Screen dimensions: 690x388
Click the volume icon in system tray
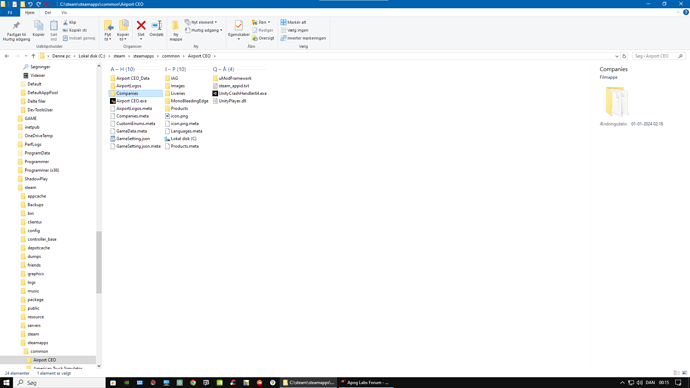[x=639, y=383]
